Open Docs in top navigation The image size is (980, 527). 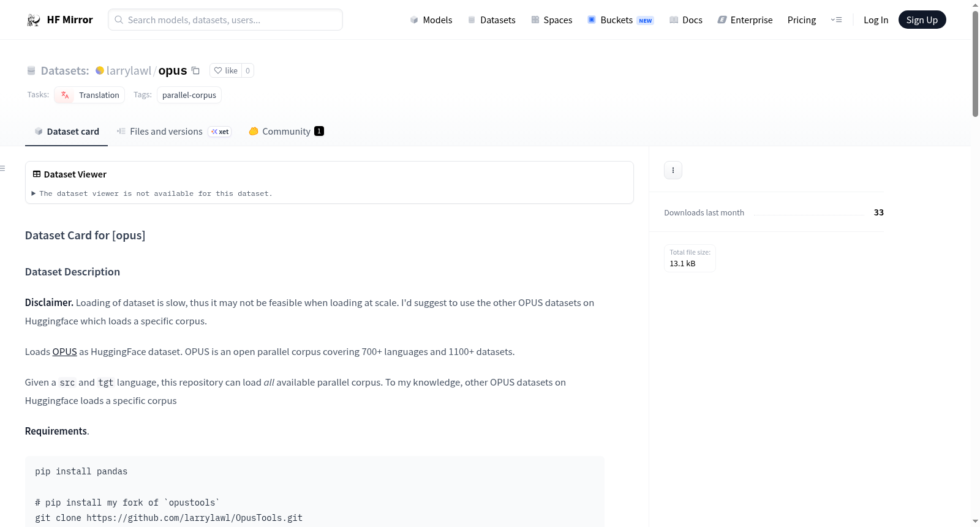pyautogui.click(x=686, y=20)
